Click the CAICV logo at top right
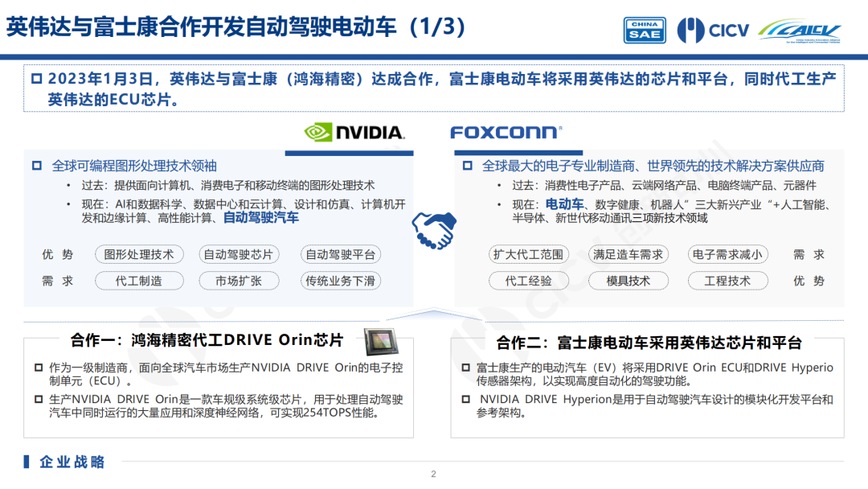Screen dimensions: 868x489 [800, 31]
